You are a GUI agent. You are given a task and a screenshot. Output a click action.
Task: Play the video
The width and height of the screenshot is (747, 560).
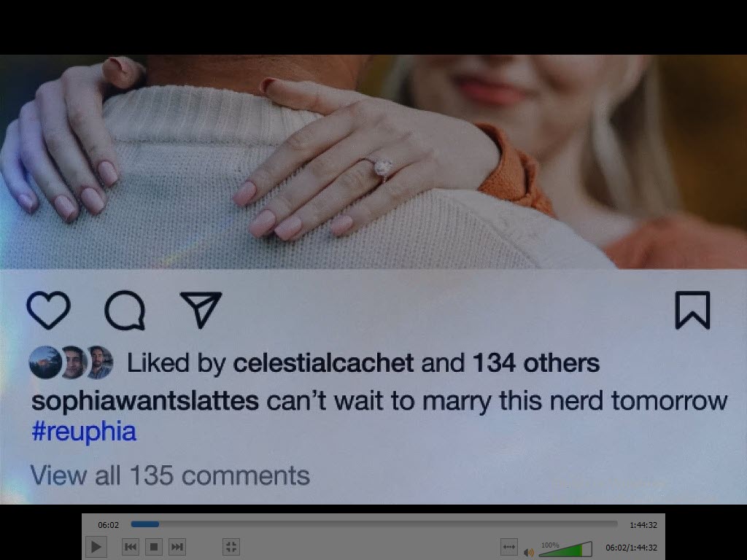coord(96,547)
